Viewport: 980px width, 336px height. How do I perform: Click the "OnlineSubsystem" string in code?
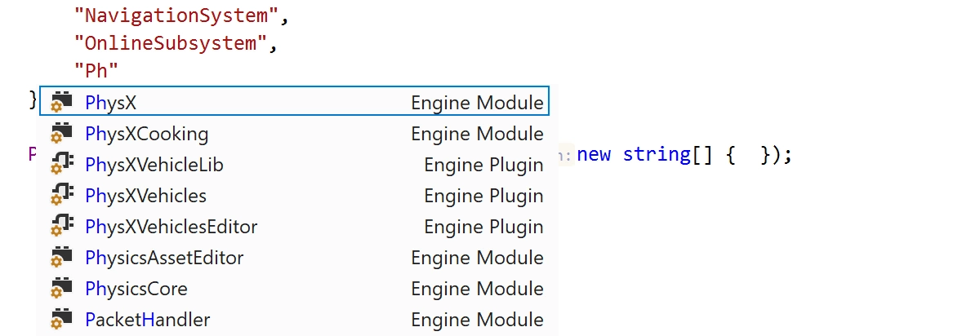click(x=170, y=43)
